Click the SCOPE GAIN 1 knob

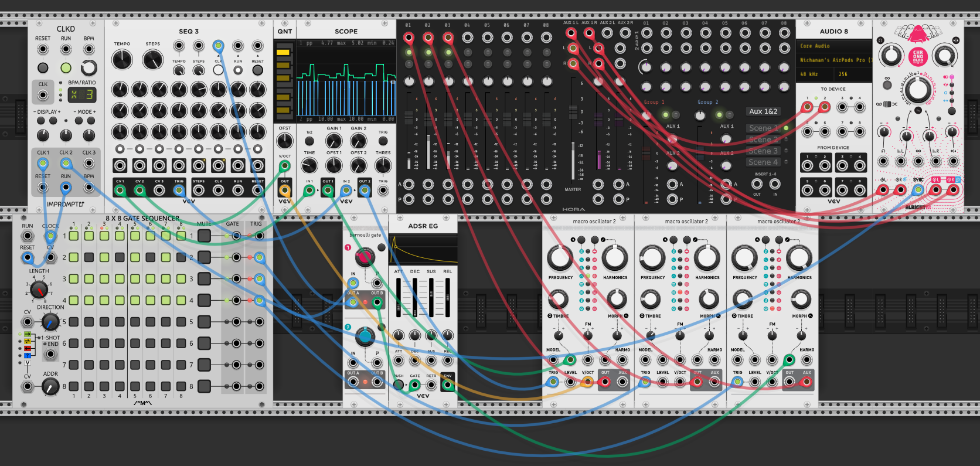click(x=334, y=141)
